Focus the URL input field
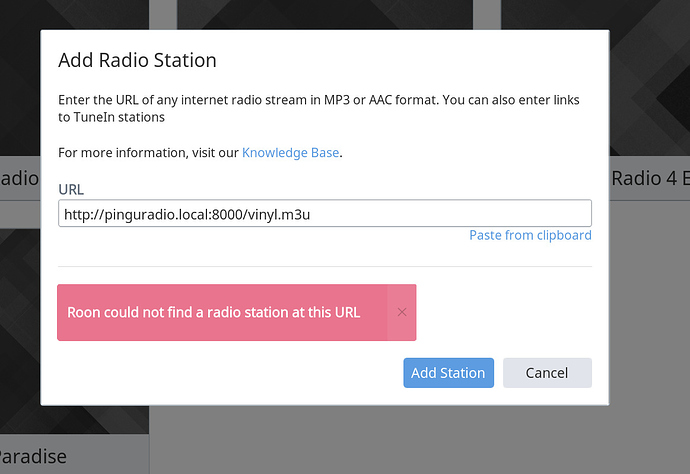 tap(325, 214)
